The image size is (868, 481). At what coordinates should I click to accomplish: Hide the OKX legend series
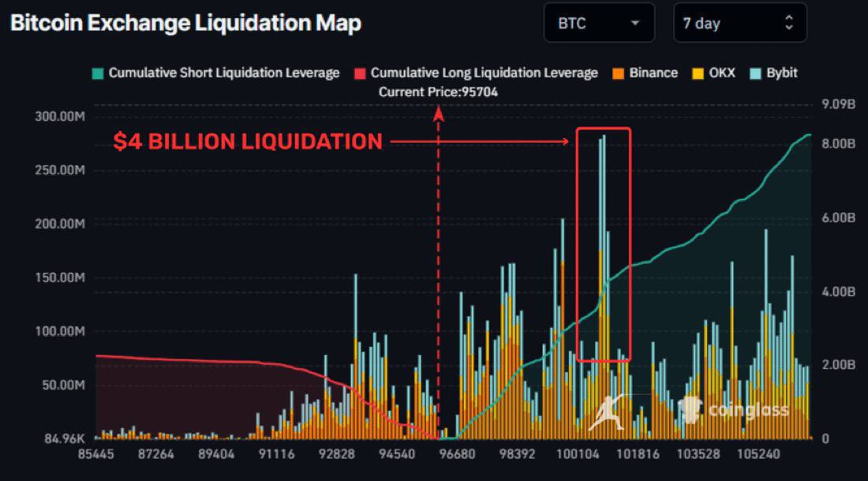point(721,73)
